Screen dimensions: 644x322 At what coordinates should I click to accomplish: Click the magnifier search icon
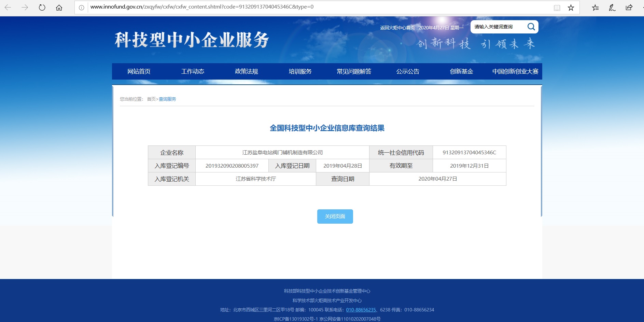pyautogui.click(x=531, y=27)
